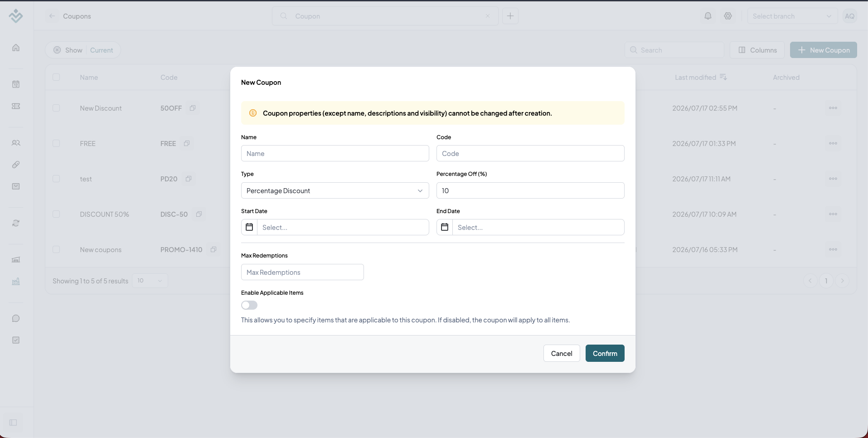Check the FREE row checkbox

[56, 143]
